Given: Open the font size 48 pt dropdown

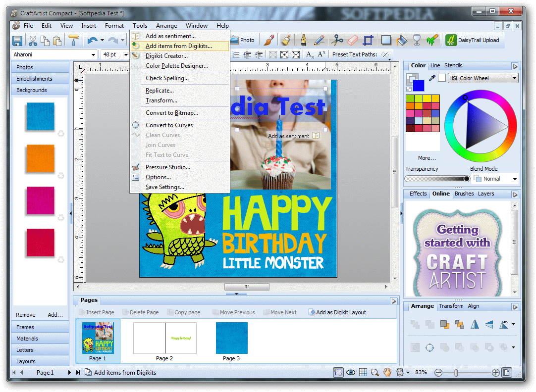Looking at the screenshot, I should coord(126,54).
